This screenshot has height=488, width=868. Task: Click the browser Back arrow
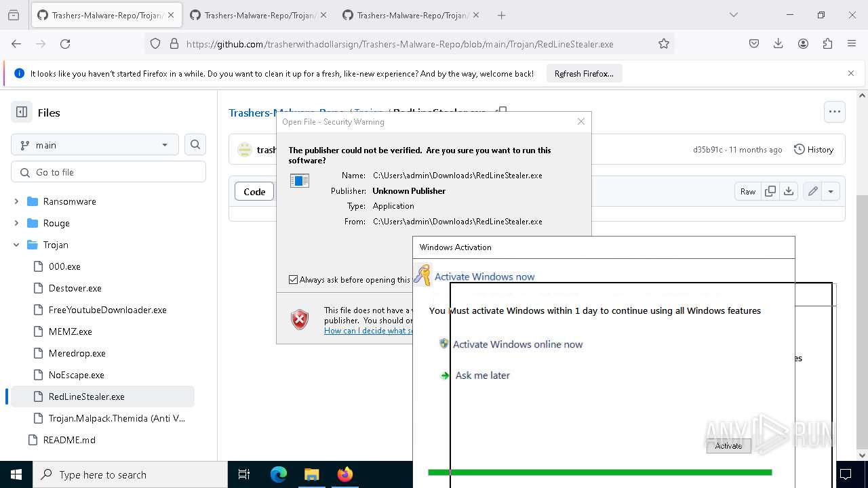[16, 43]
